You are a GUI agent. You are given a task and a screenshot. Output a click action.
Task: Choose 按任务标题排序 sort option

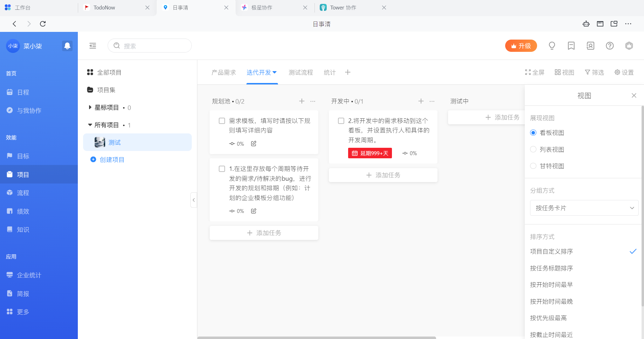551,268
